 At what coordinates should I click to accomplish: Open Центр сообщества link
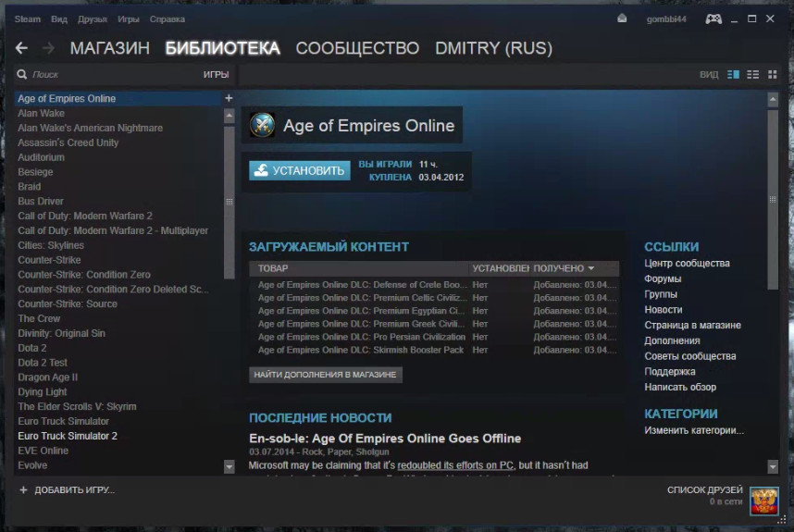coord(687,263)
